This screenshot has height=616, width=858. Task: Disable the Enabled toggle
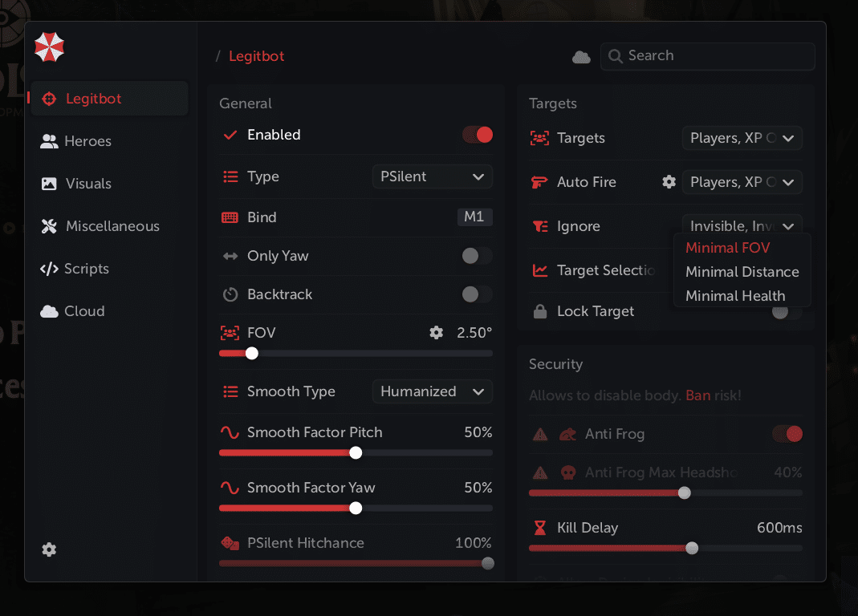(x=478, y=135)
